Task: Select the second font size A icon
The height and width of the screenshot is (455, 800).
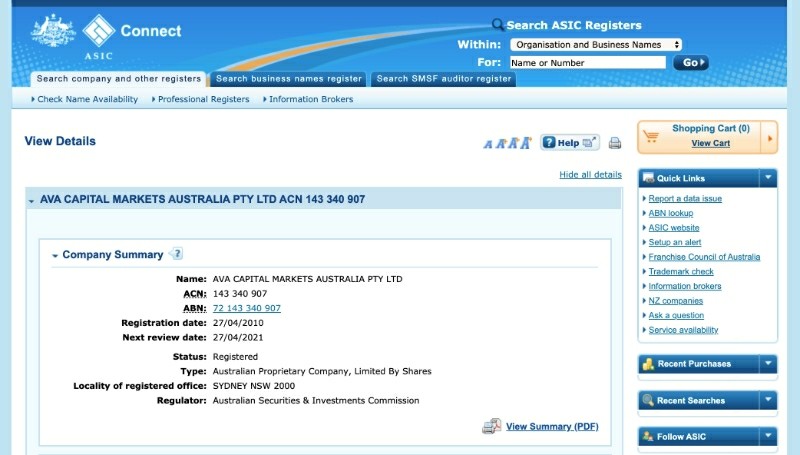Action: (501, 144)
